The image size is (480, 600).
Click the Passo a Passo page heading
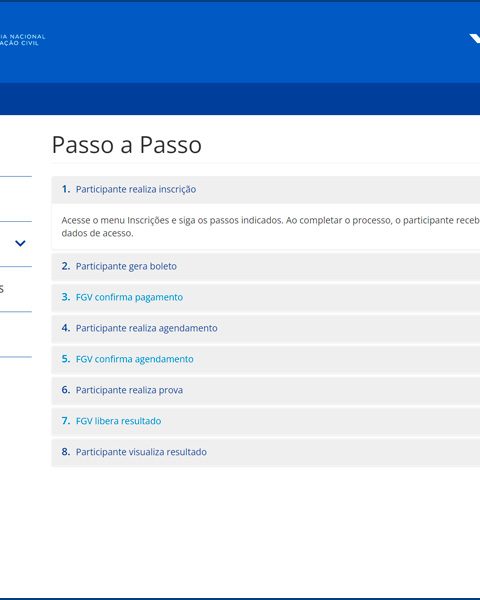pyautogui.click(x=127, y=145)
